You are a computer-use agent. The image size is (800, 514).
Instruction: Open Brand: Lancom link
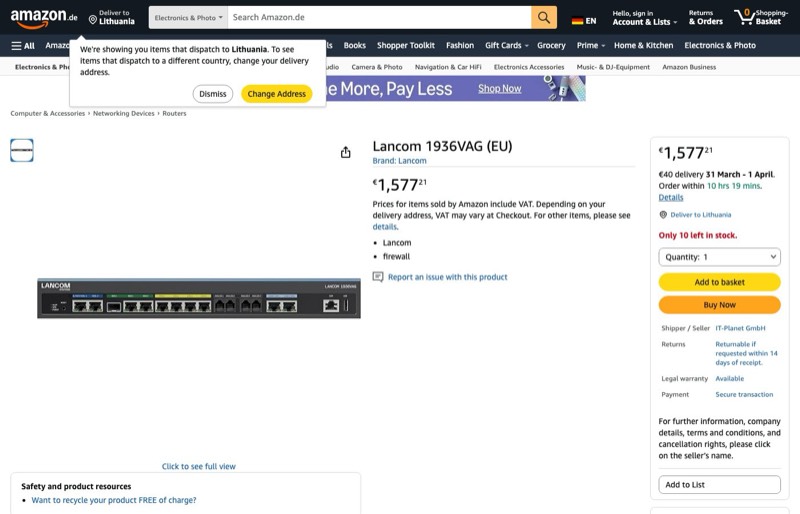(399, 161)
